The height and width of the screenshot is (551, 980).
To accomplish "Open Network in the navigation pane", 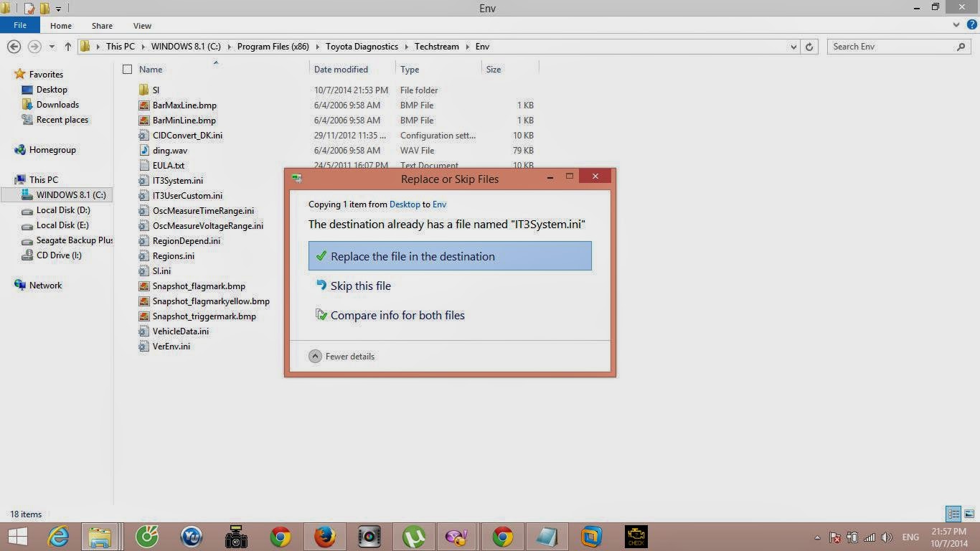I will coord(45,286).
